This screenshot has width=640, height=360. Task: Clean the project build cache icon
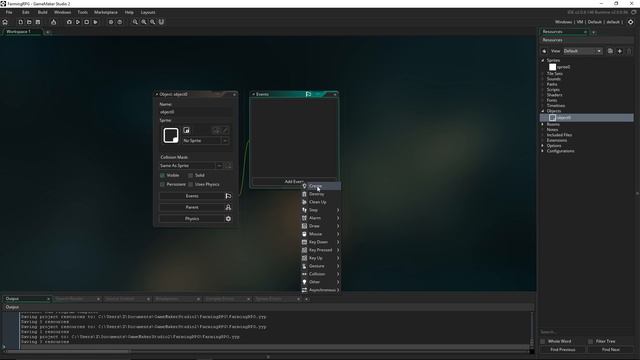tap(96, 22)
